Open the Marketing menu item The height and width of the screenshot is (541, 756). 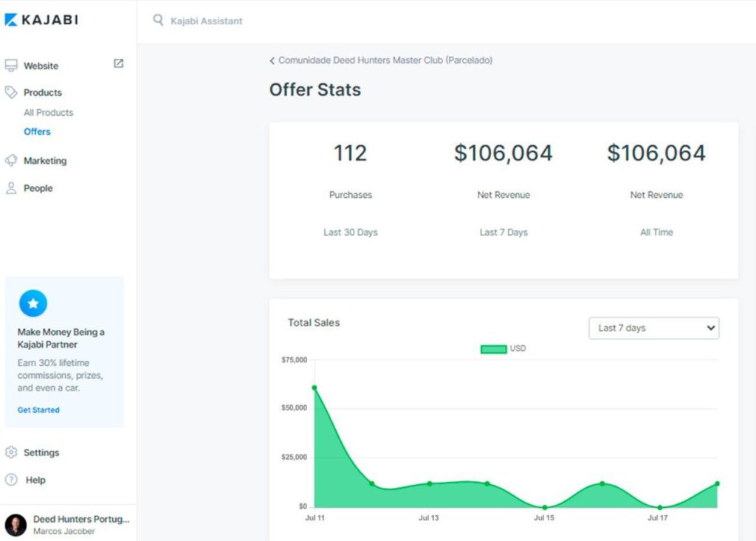point(45,161)
